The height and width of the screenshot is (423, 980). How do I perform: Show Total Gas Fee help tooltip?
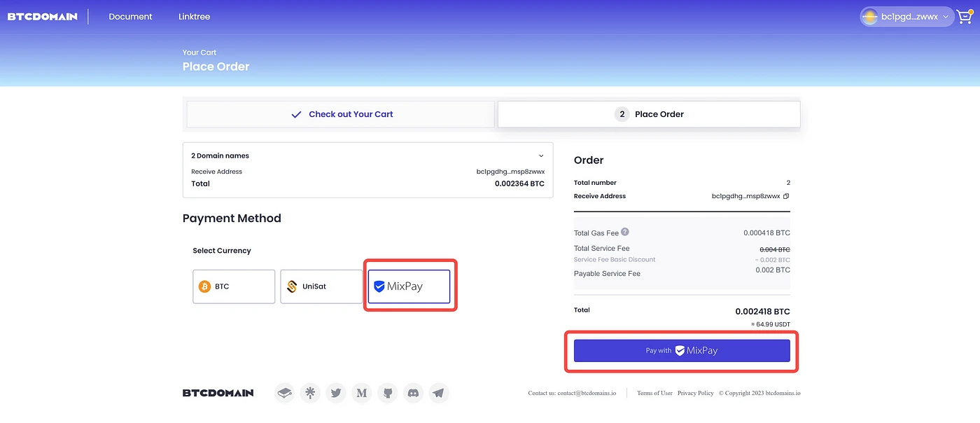(625, 232)
